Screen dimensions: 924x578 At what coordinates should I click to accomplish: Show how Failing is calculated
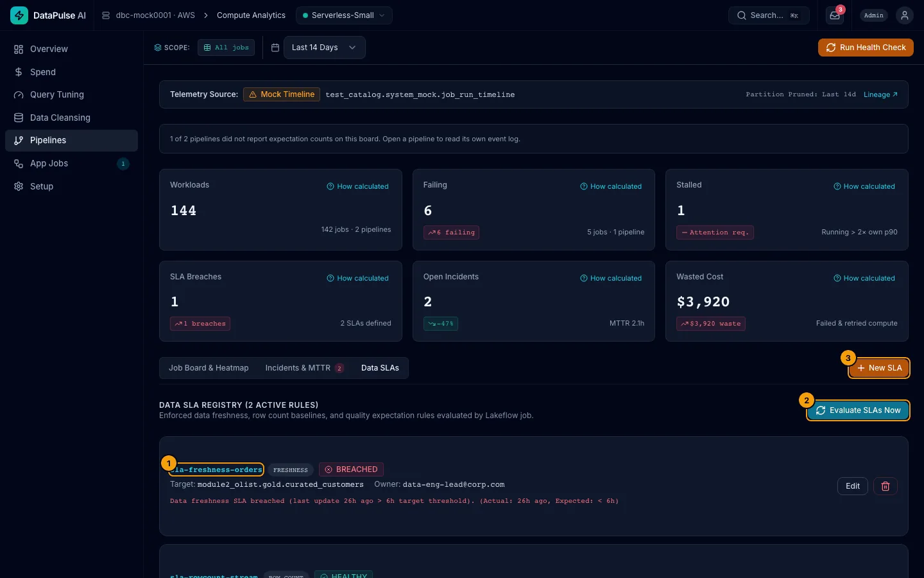(611, 186)
